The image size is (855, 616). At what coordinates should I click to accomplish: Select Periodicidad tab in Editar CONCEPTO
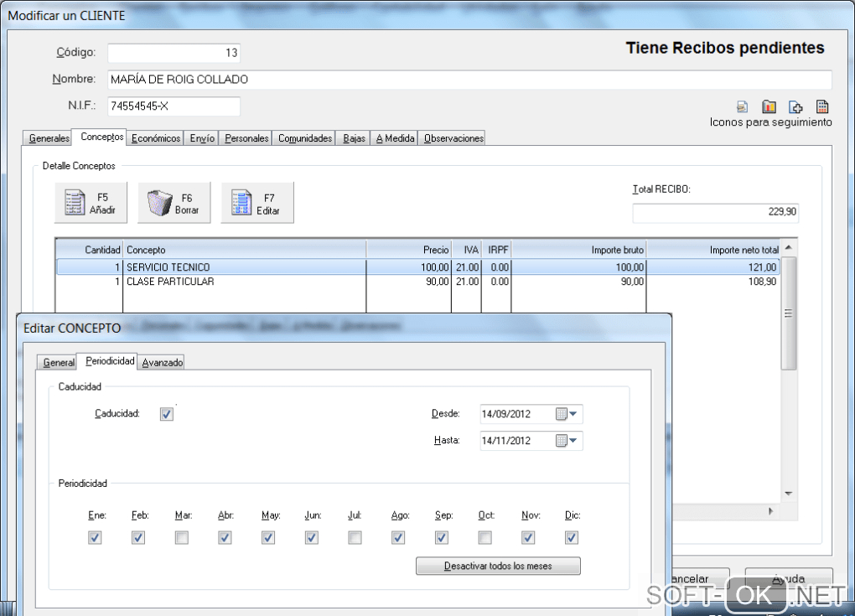click(108, 361)
